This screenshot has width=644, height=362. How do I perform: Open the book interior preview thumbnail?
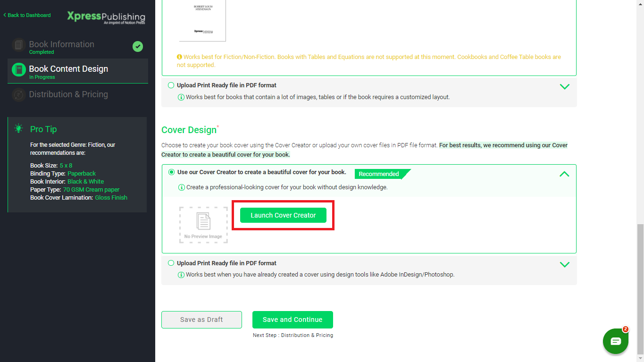point(202,21)
